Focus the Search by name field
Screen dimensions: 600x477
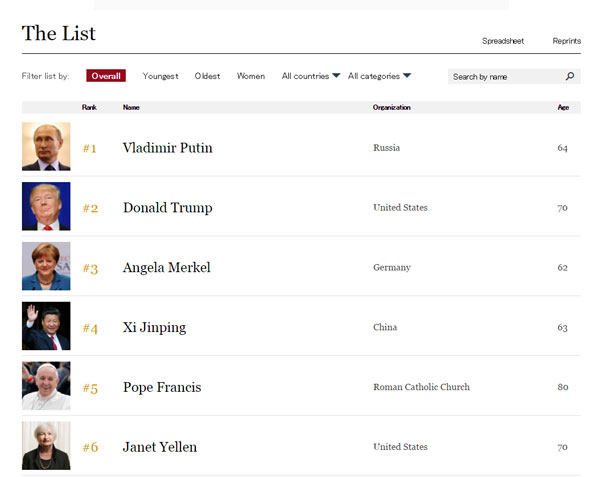coord(505,76)
